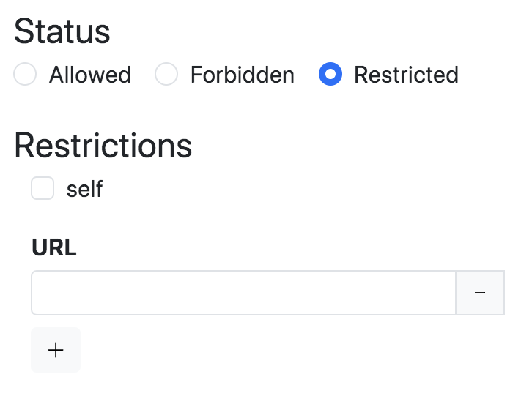532x404 pixels.
Task: Click the Allowed label text
Action: click(x=89, y=75)
